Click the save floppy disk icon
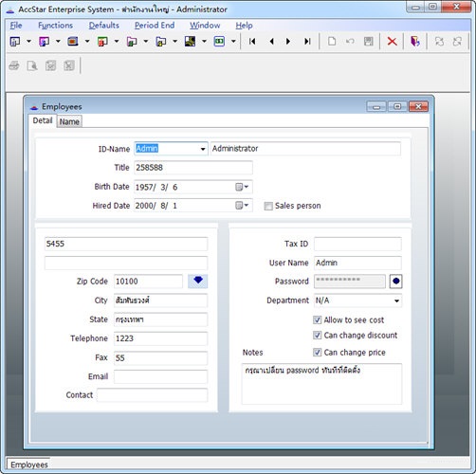Screen dimensions: 476x474 [x=368, y=42]
